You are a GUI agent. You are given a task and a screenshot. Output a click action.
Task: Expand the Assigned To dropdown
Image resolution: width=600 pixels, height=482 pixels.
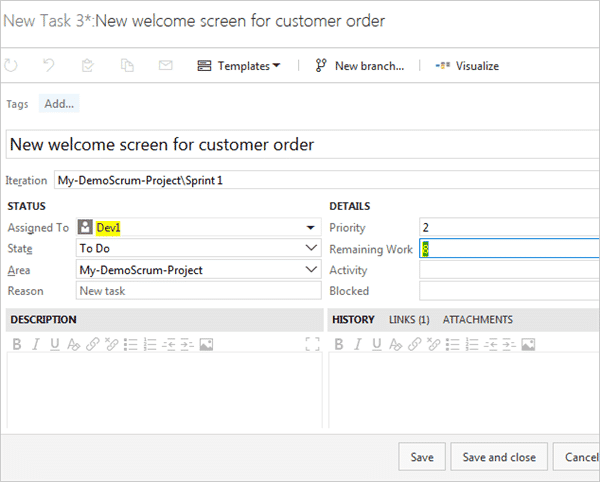310,228
